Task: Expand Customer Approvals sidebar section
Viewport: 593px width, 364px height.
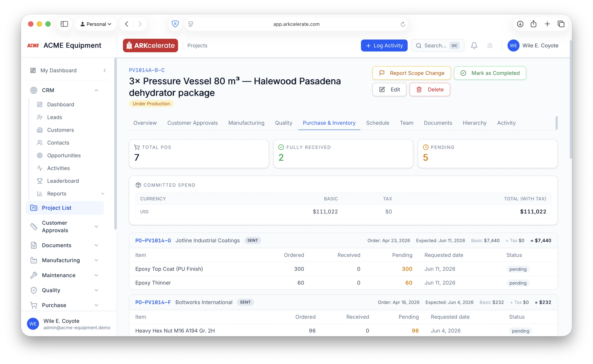Action: tap(96, 227)
